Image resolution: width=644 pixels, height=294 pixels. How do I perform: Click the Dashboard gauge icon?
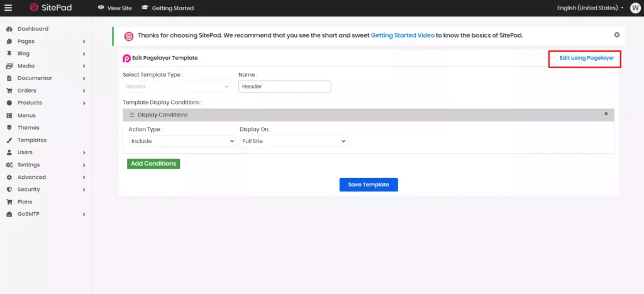point(9,29)
